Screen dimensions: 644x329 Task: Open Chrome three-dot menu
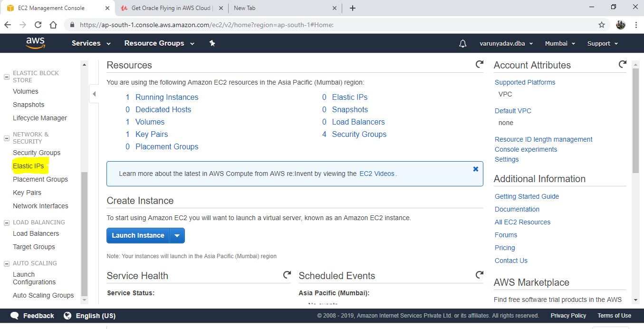(636, 25)
